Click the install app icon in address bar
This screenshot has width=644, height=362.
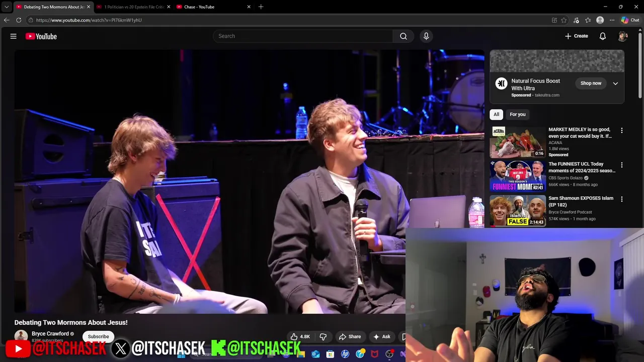554,20
